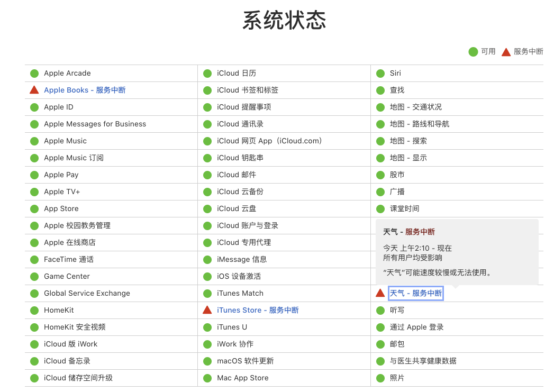Select the macOS 软件更新 entry
The height and width of the screenshot is (392, 554).
(x=246, y=361)
